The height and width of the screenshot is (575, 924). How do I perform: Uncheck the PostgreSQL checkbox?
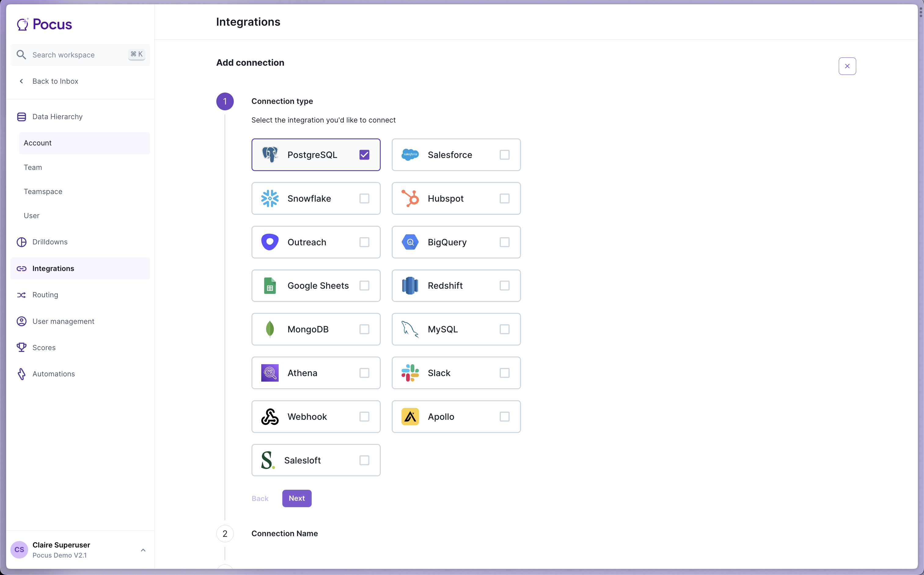click(364, 155)
